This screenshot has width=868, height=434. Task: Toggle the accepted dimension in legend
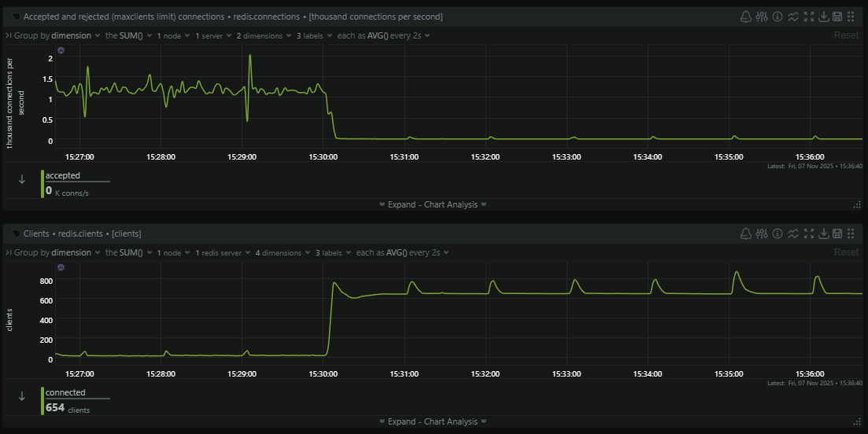(62, 175)
